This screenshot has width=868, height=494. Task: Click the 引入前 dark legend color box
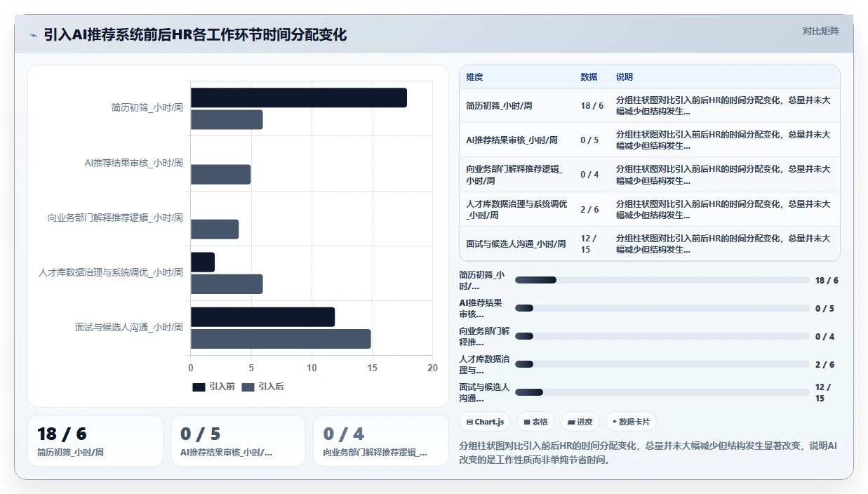199,387
